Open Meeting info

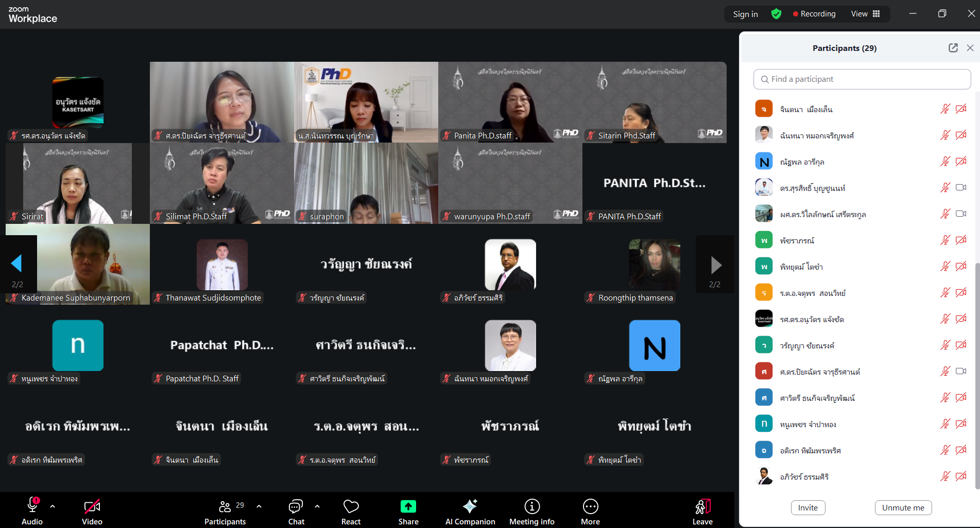[531, 512]
